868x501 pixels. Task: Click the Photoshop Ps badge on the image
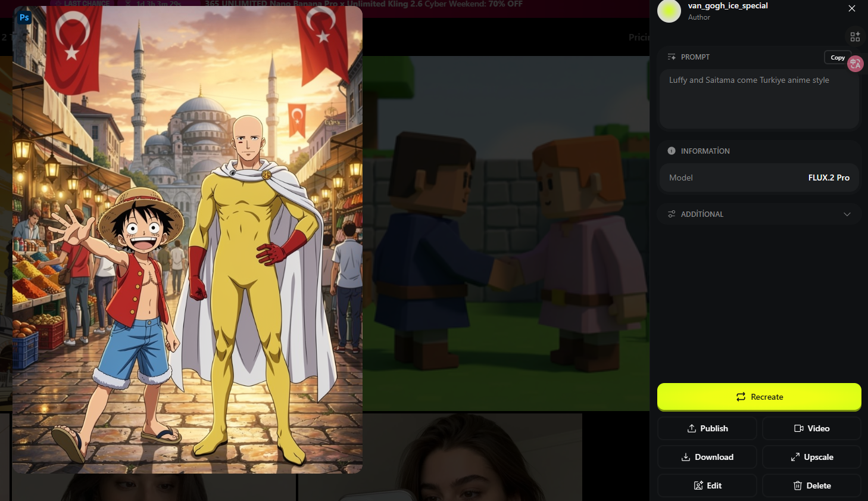point(24,18)
